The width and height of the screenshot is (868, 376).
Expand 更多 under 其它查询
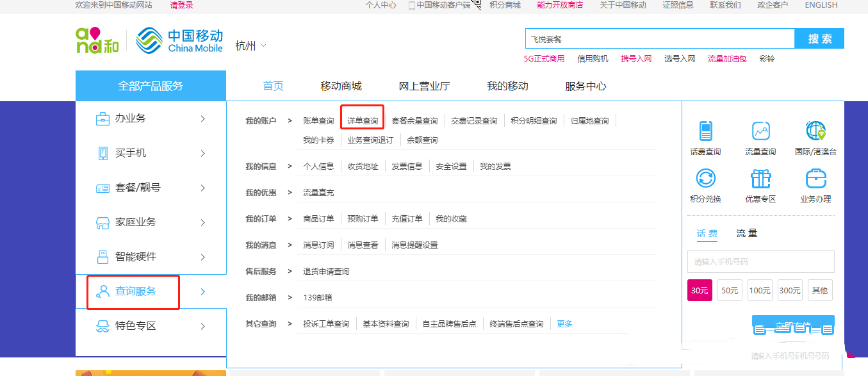click(x=563, y=323)
